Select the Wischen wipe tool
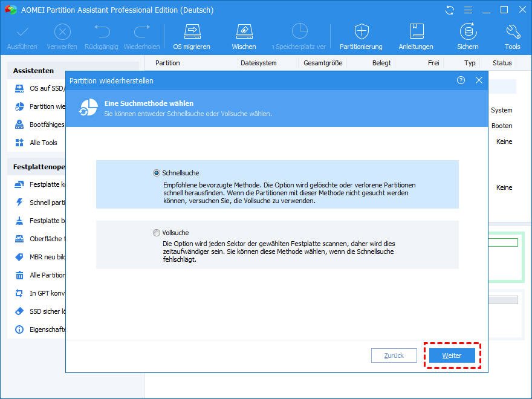Image resolution: width=532 pixels, height=399 pixels. click(x=244, y=37)
